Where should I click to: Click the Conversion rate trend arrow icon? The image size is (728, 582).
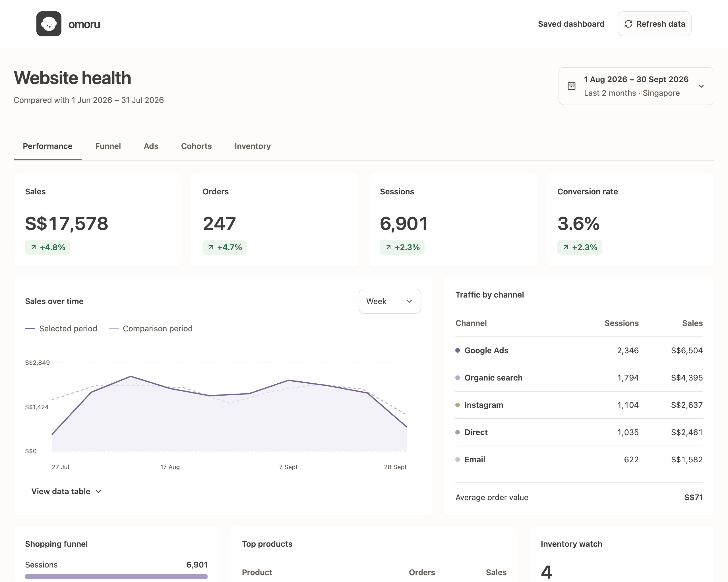[x=566, y=247]
